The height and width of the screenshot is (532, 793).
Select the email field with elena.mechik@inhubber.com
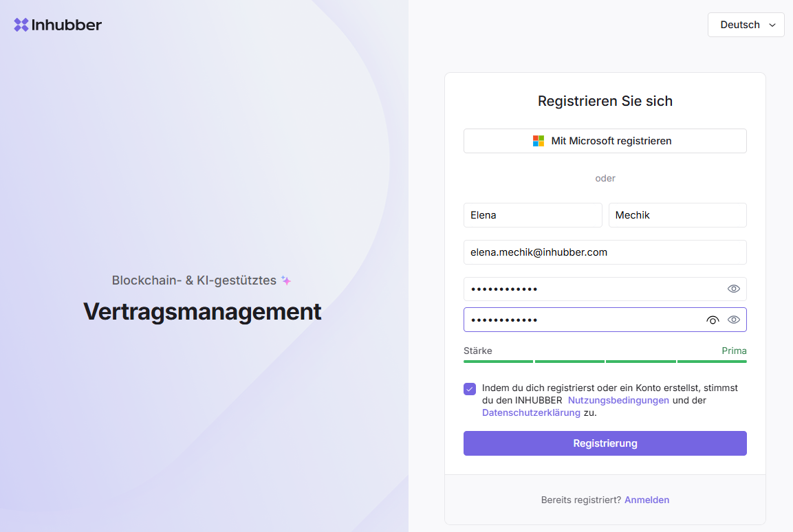pyautogui.click(x=605, y=252)
